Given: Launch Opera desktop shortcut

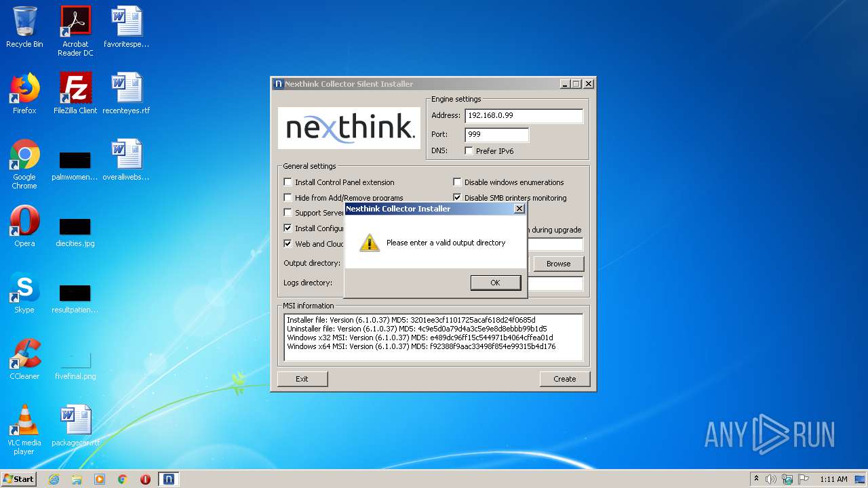Looking at the screenshot, I should coord(24,226).
